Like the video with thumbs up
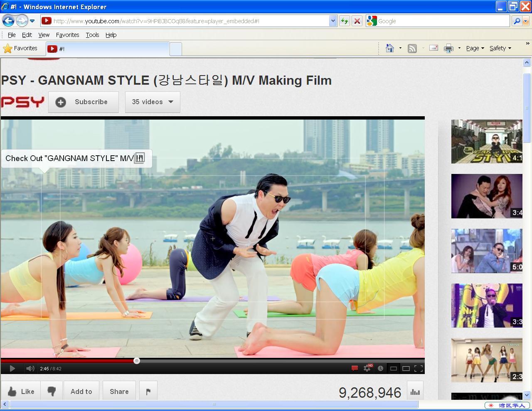532x411 pixels. (x=21, y=391)
